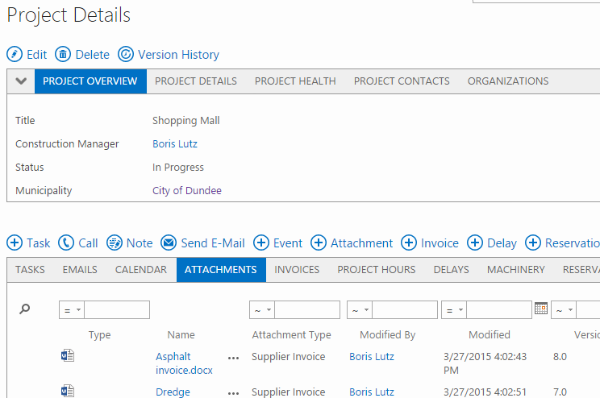Screen dimensions: 600x398
Task: Click the Delete trash icon
Action: point(63,54)
